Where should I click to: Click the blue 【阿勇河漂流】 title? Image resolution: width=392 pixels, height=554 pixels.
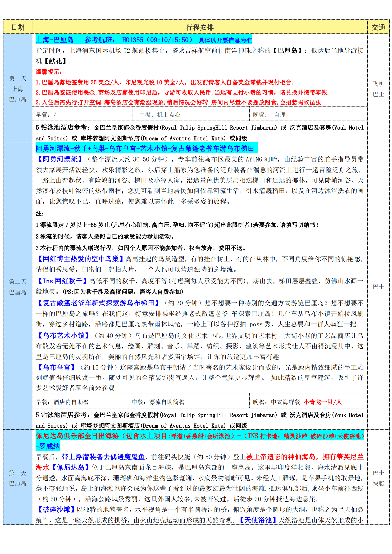tap(60, 159)
